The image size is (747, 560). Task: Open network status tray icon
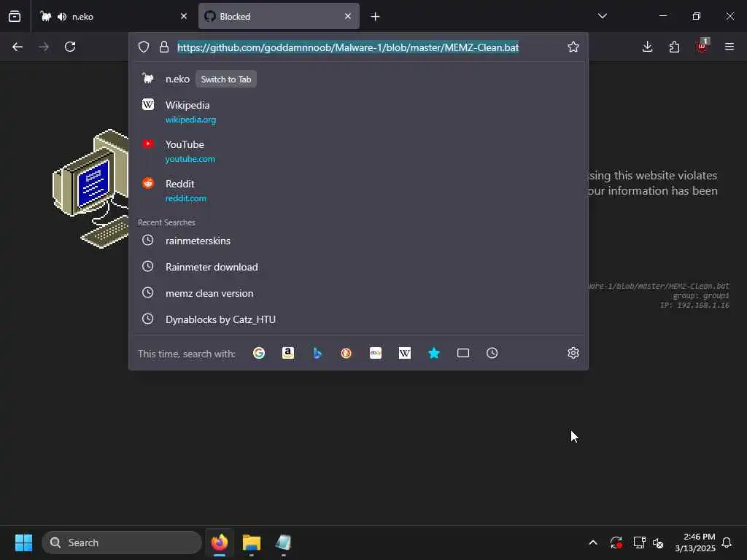[639, 542]
